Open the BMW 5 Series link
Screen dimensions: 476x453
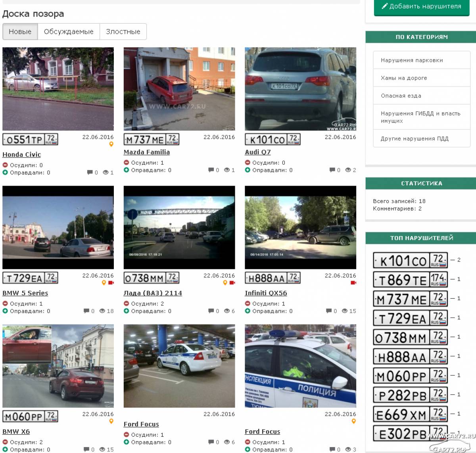[25, 293]
